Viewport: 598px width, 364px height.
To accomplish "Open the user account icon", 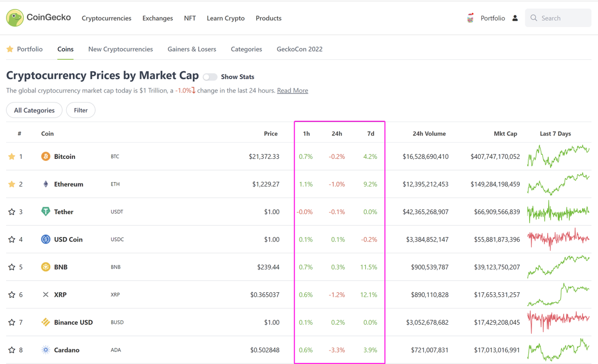I will pyautogui.click(x=515, y=18).
